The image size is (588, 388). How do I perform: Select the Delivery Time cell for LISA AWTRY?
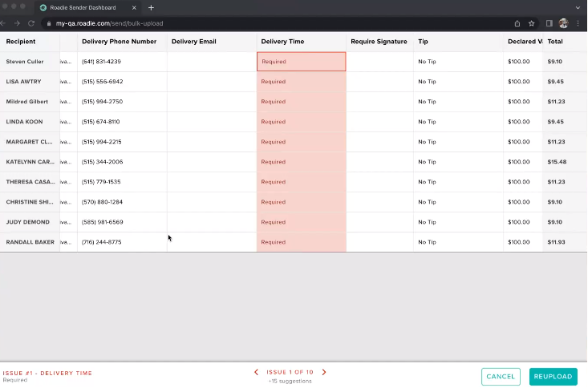coord(301,82)
